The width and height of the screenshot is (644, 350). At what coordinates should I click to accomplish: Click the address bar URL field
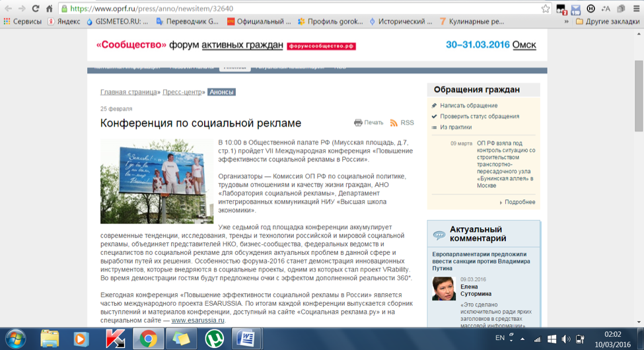(304, 9)
